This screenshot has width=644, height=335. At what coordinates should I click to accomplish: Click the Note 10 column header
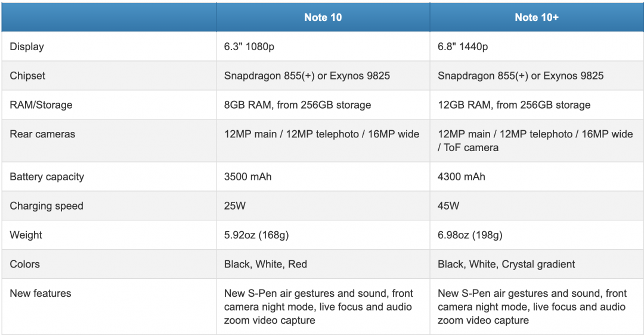pyautogui.click(x=323, y=17)
